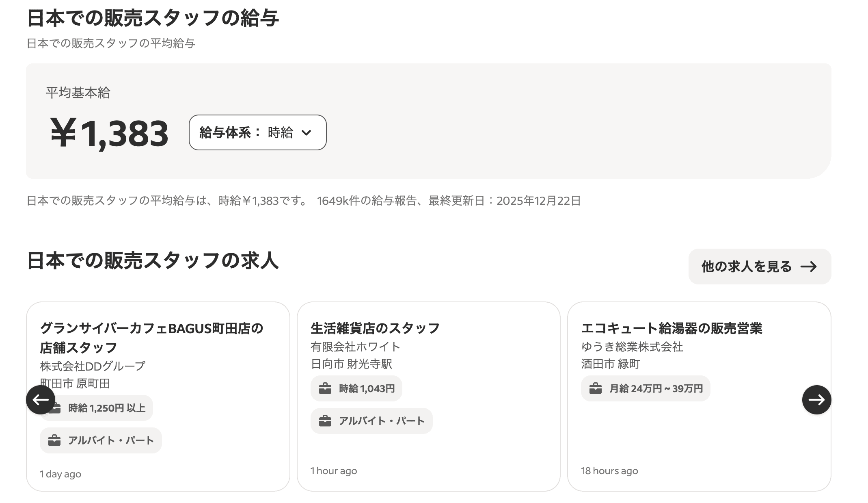The height and width of the screenshot is (503, 868).
Task: Click company name 有限会社ホワイト
Action: pos(355,347)
